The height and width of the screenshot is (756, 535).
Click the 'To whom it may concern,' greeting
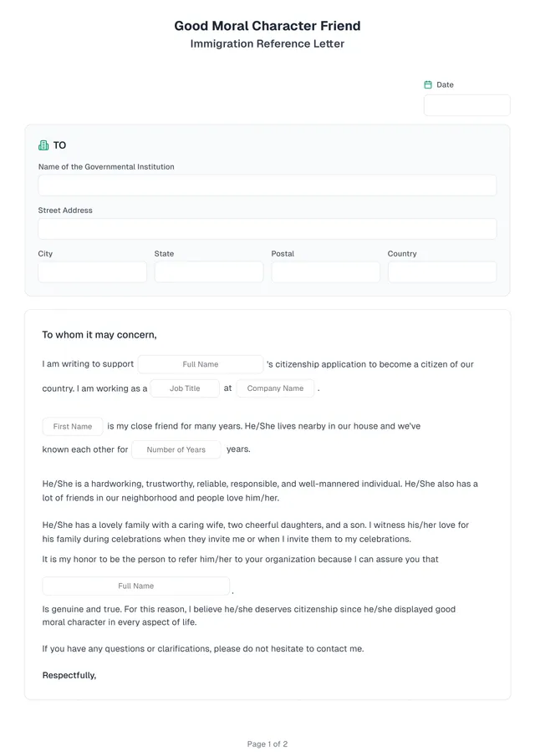tap(99, 335)
